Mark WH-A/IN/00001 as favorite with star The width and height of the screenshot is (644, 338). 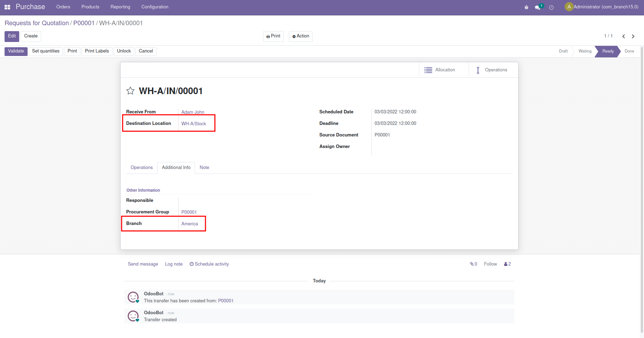click(x=130, y=91)
